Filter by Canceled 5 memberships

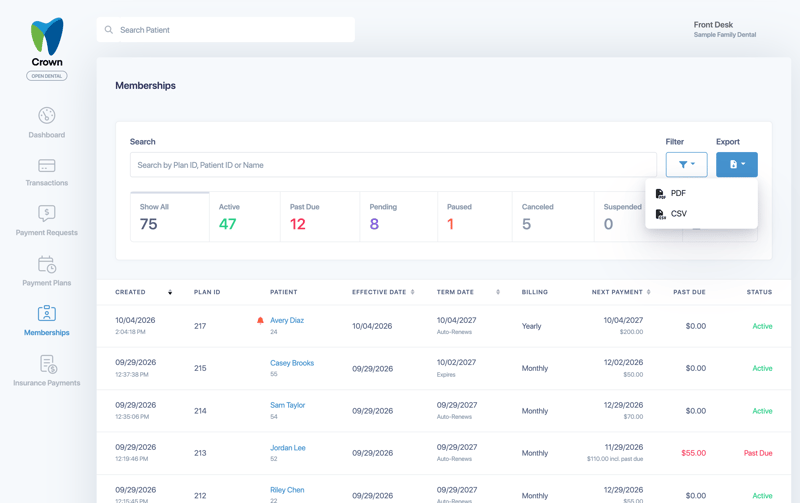click(553, 217)
